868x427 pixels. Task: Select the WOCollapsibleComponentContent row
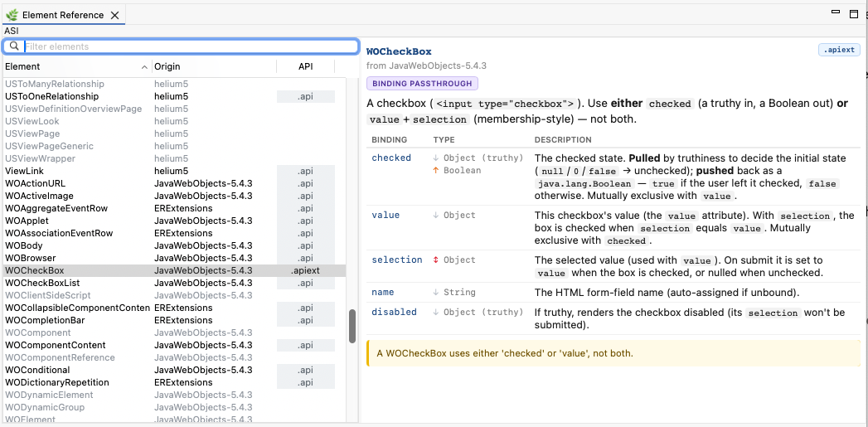[x=174, y=308]
